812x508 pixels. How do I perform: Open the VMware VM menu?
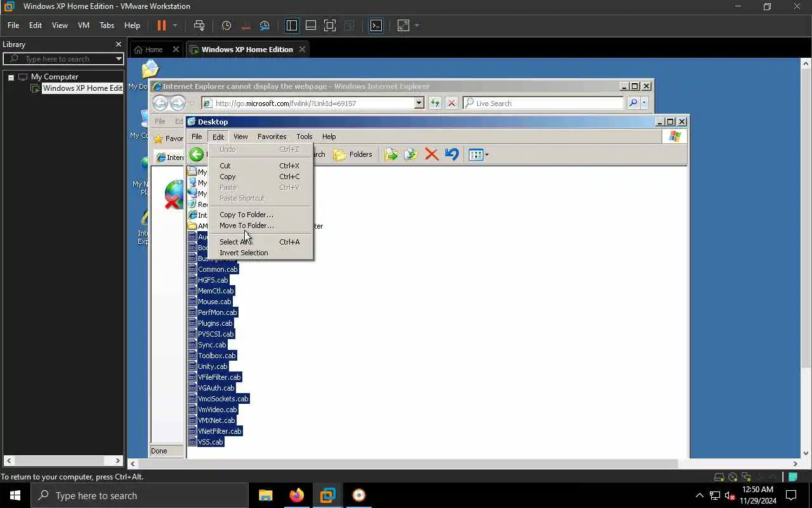point(84,25)
